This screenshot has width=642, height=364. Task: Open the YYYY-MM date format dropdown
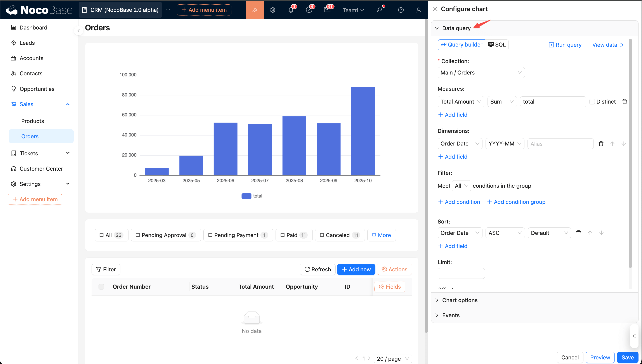pos(505,144)
